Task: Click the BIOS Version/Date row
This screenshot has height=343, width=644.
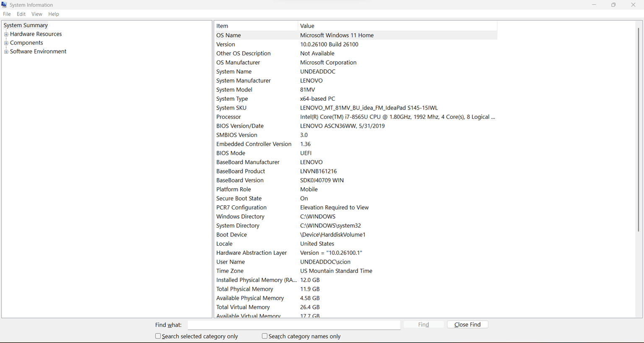Action: (356, 126)
